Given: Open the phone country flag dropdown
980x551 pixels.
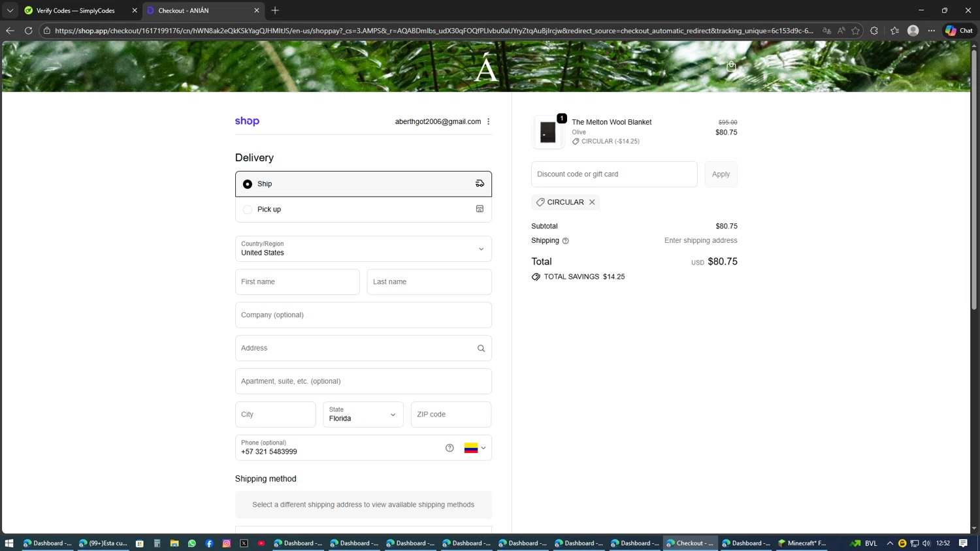Looking at the screenshot, I should tap(475, 448).
